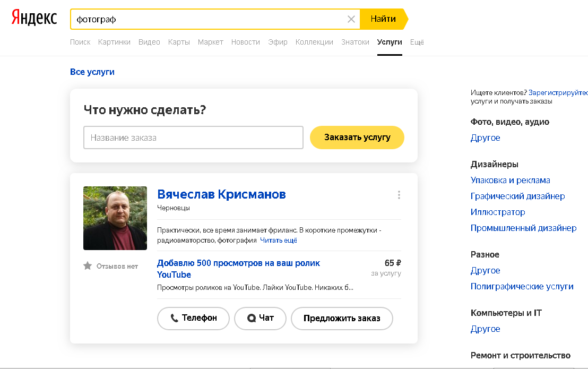This screenshot has height=369, width=588.
Task: Open the YouTube 500 просмотров service link
Action: 238,269
